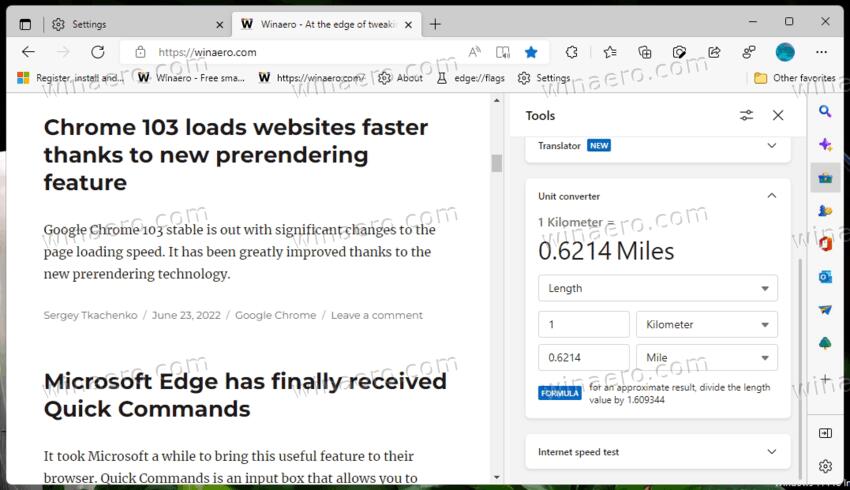Open the Office icon in sidebar
The width and height of the screenshot is (850, 490).
[x=825, y=243]
